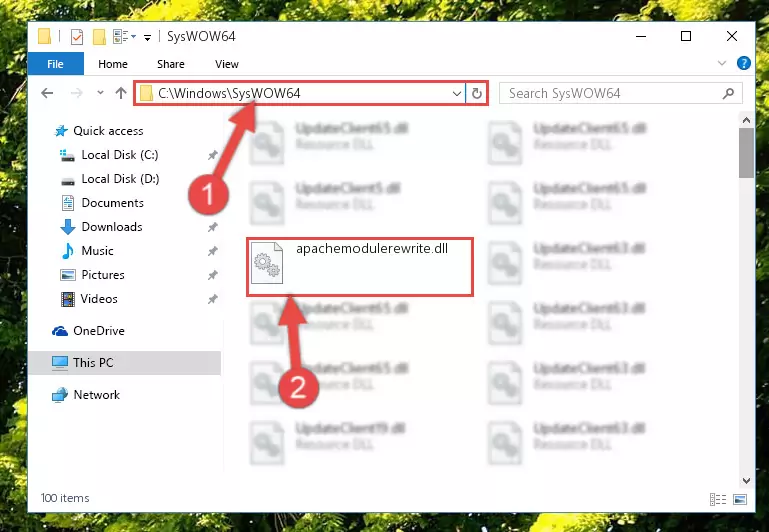Select Network in navigation pane
This screenshot has height=532, width=769.
pos(96,395)
